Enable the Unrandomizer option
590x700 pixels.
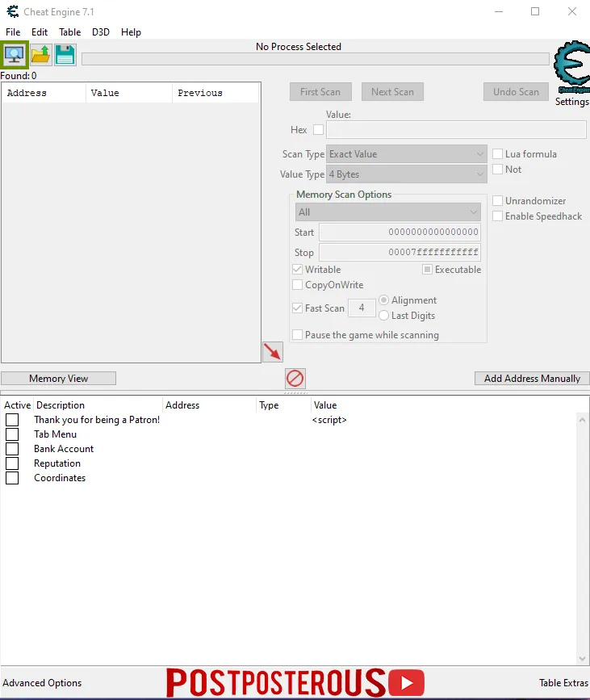click(498, 201)
